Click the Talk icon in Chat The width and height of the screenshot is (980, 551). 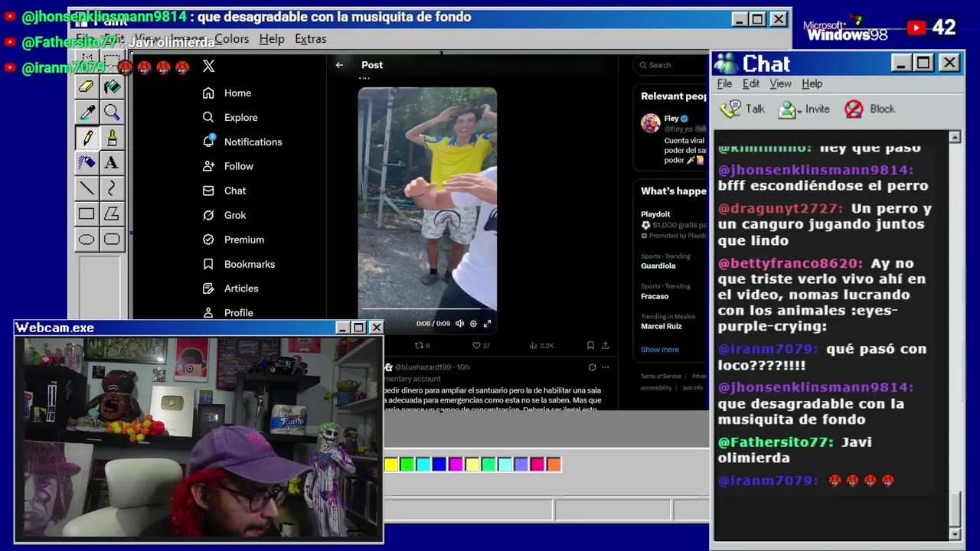(x=730, y=109)
